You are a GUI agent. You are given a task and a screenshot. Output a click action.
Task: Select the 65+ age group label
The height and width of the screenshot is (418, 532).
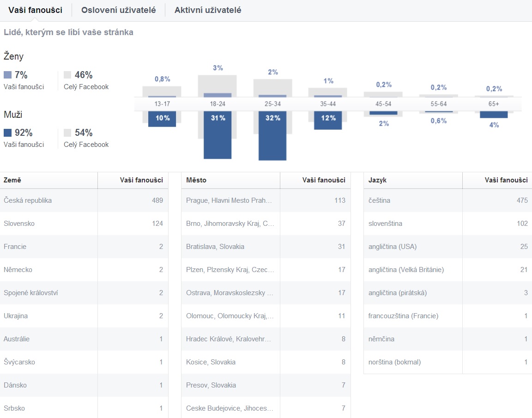coord(494,104)
